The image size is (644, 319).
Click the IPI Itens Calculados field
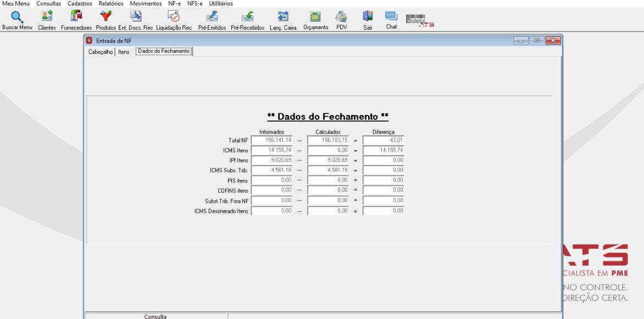click(327, 160)
